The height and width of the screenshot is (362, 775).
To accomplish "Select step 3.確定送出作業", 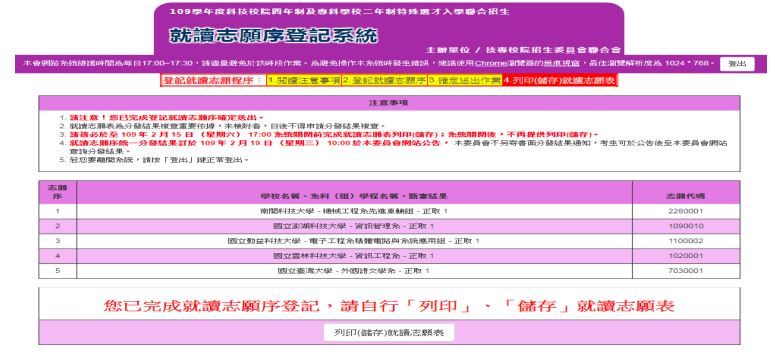I will coord(465,80).
